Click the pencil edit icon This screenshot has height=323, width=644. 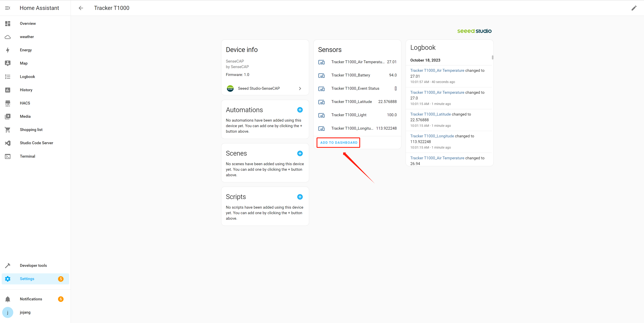tap(634, 8)
